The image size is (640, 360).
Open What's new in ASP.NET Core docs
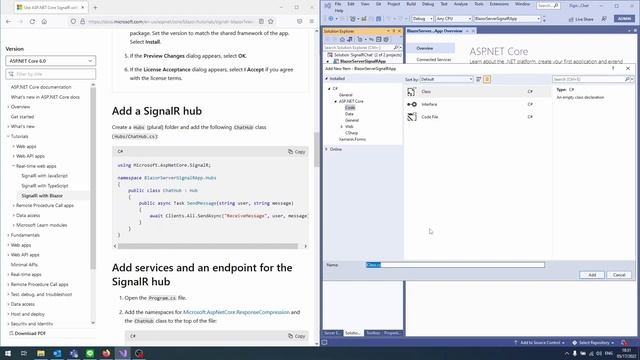45,97
